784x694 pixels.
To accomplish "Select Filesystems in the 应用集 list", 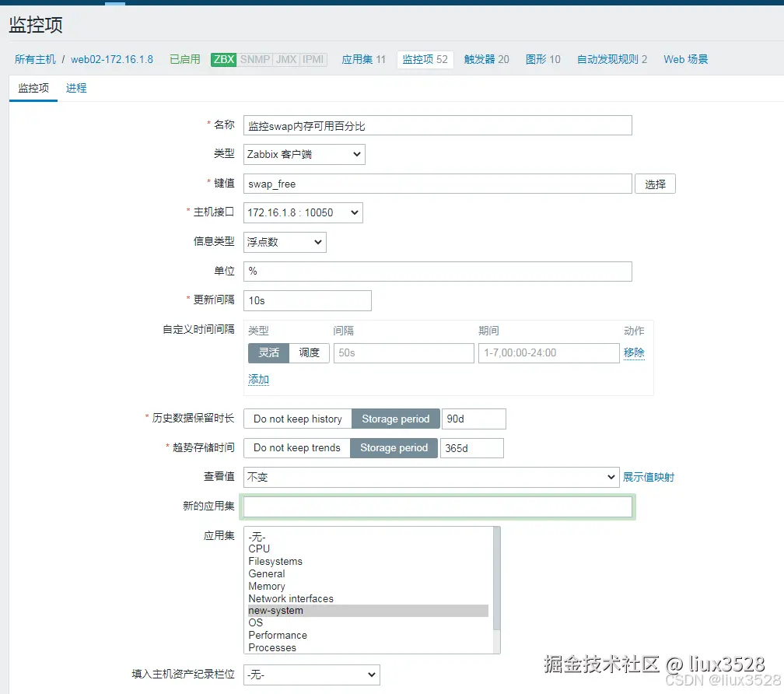I will [368, 562].
